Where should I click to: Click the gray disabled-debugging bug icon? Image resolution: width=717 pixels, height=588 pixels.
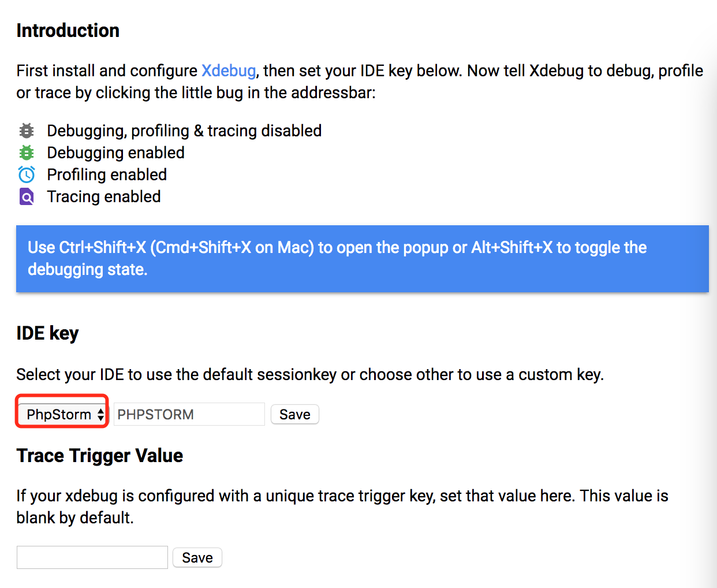tap(27, 131)
